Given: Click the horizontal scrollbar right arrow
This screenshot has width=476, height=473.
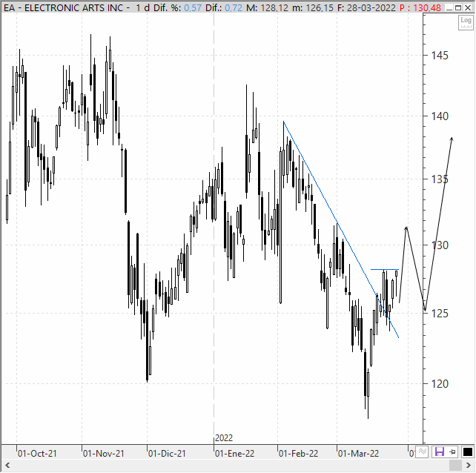Looking at the screenshot, I should (x=468, y=465).
